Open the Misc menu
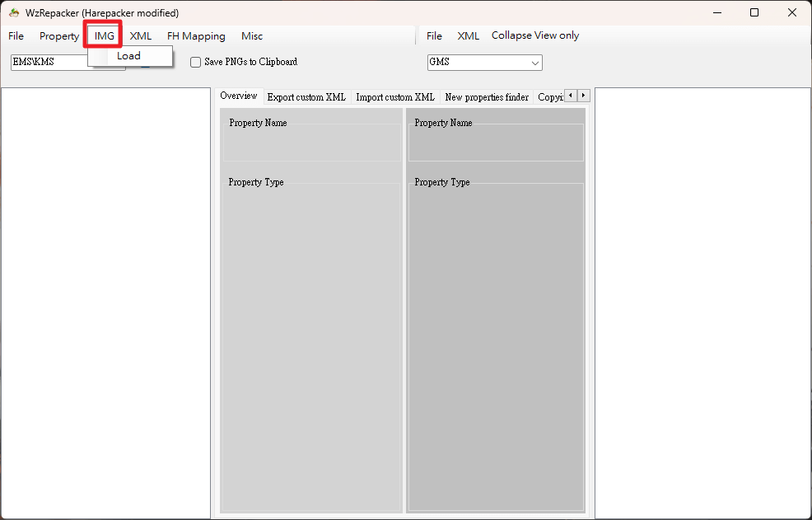The image size is (812, 520). (x=252, y=35)
